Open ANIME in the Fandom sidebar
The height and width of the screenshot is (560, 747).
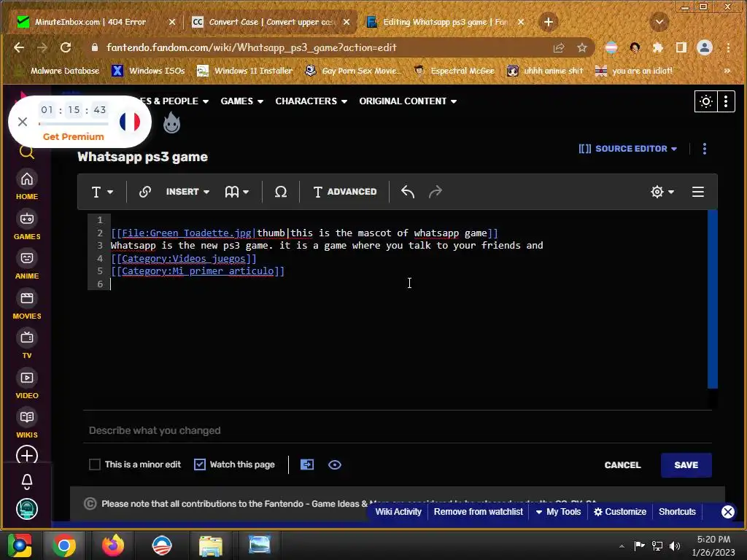(x=27, y=265)
